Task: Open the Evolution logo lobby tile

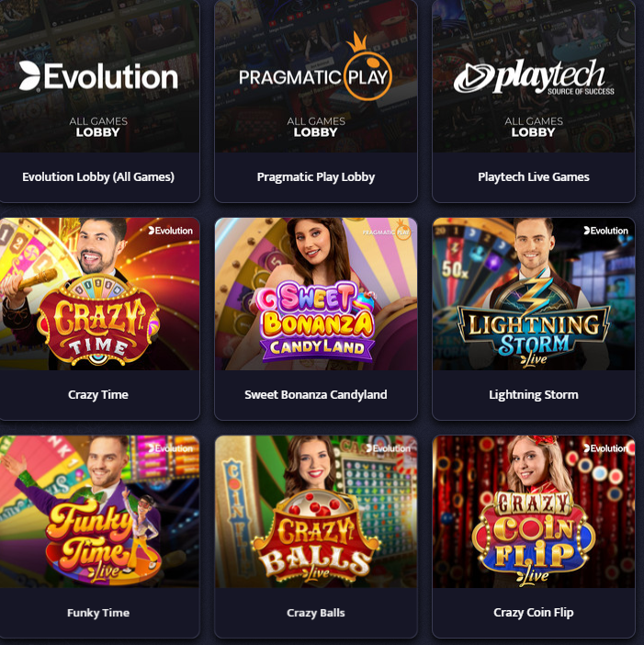Action: tap(98, 76)
